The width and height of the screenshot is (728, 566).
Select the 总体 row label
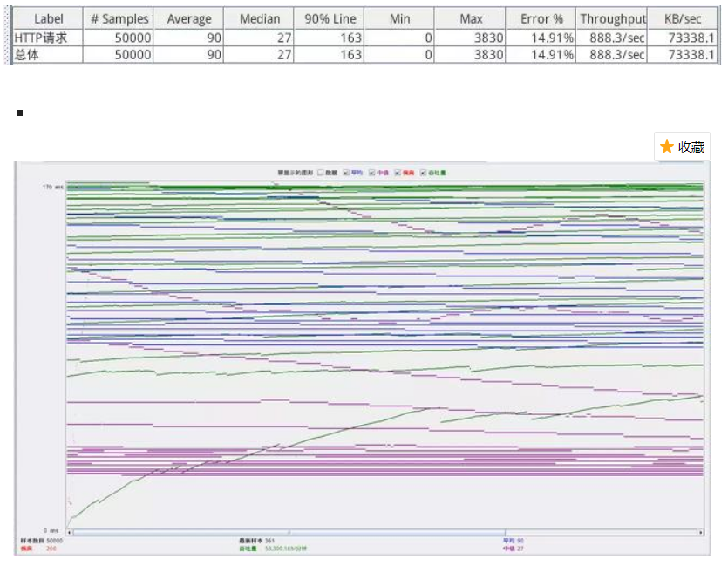pos(27,55)
